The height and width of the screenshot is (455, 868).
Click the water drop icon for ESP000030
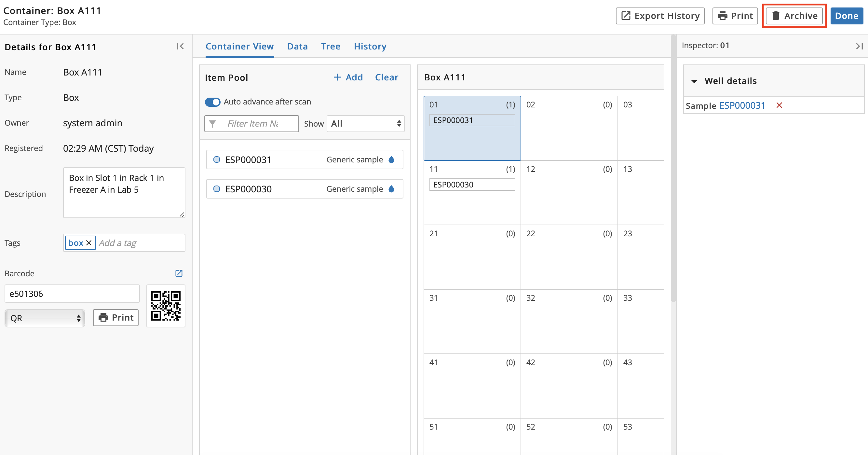pyautogui.click(x=391, y=189)
